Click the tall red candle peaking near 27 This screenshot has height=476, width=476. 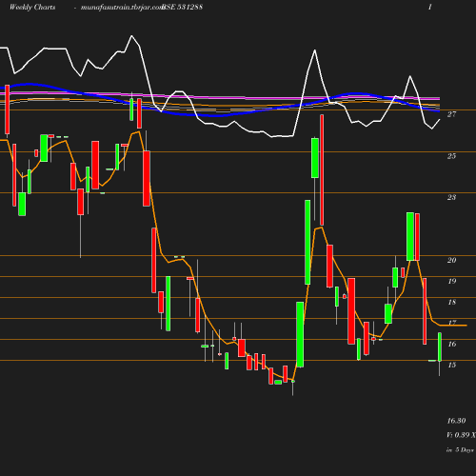(322, 170)
